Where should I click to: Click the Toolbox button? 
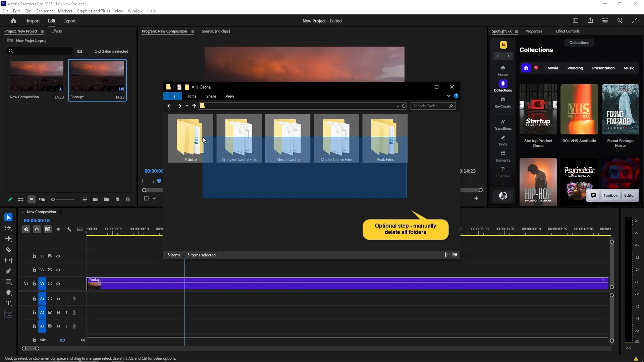610,195
